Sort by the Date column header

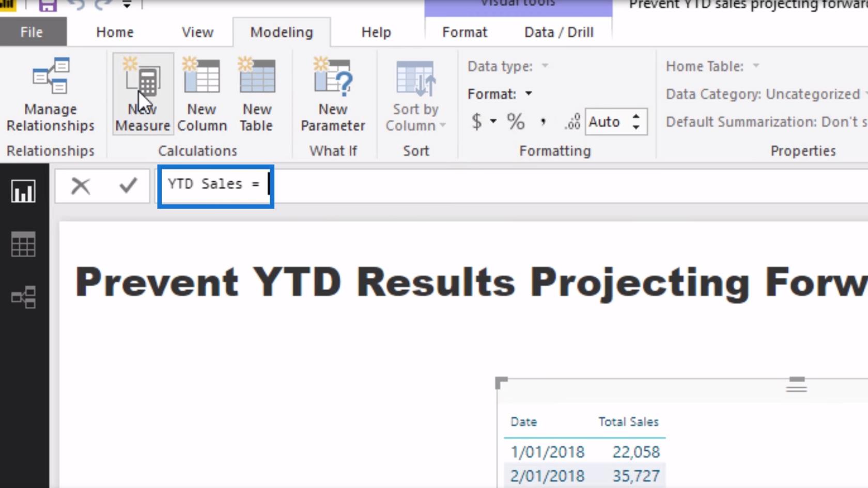click(x=523, y=421)
